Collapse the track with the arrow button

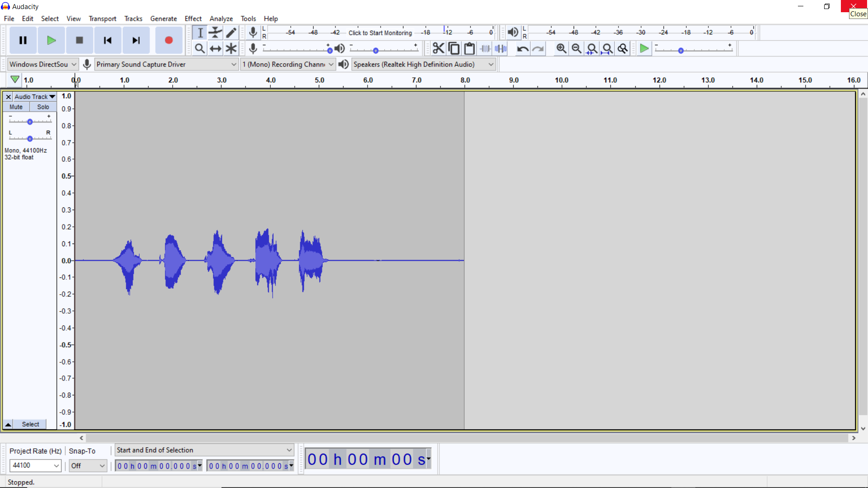pos(8,424)
